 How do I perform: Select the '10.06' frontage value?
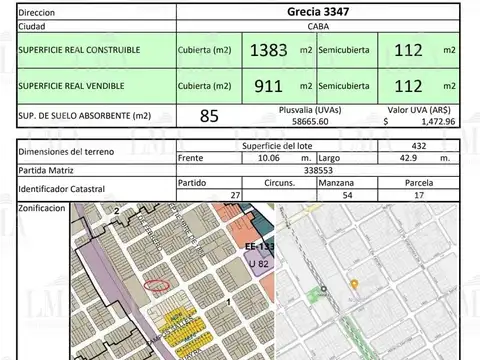click(x=269, y=158)
